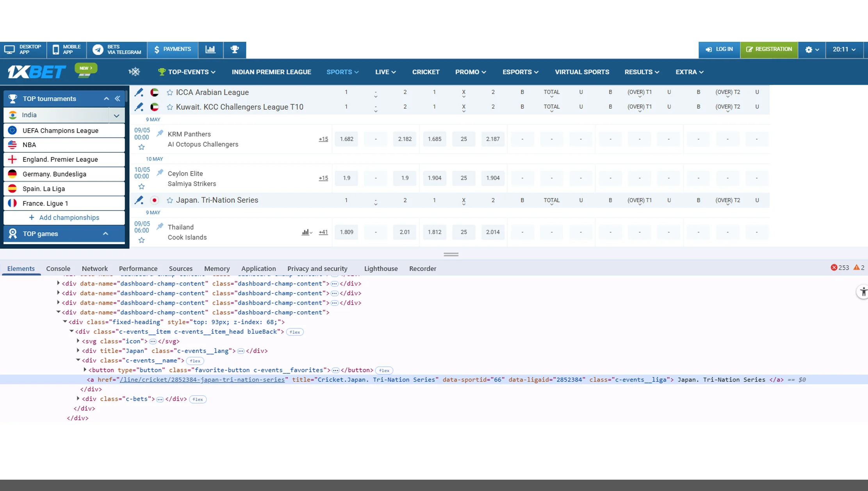Select odds 1.682 for KRM Panthers
This screenshot has height=491, width=868.
tap(346, 139)
